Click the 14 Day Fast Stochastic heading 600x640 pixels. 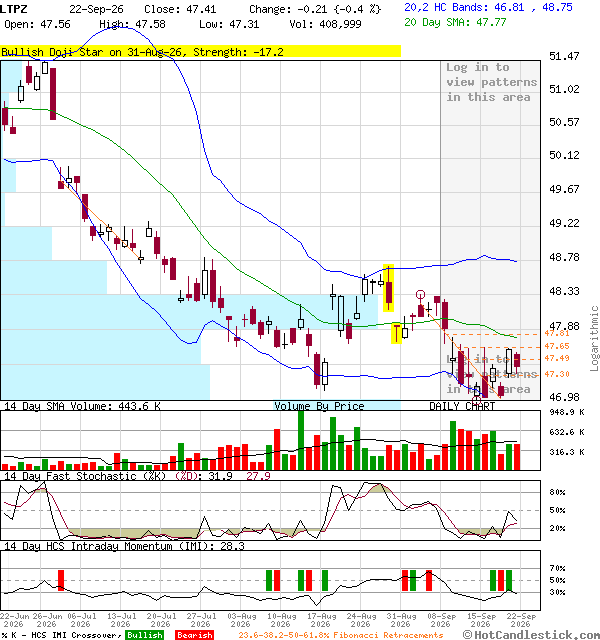(70, 476)
